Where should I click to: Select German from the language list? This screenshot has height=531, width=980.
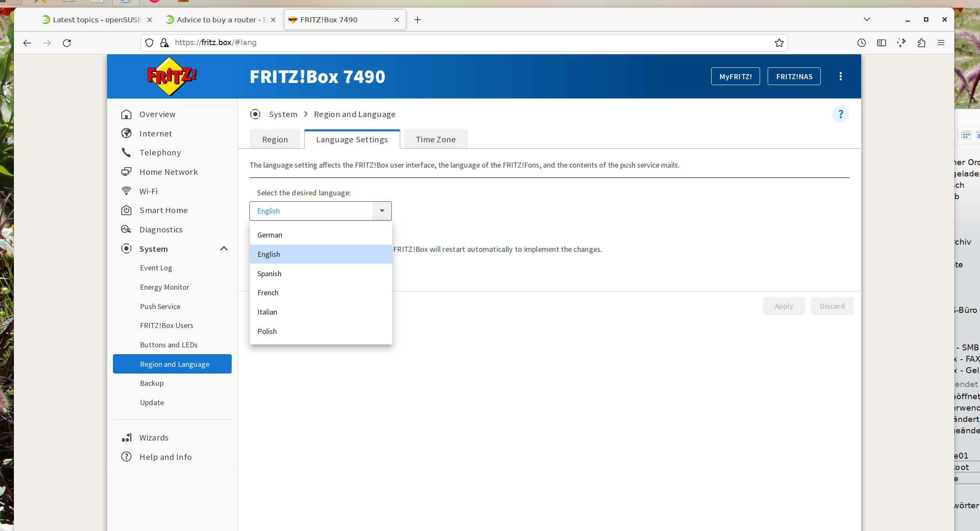point(321,235)
